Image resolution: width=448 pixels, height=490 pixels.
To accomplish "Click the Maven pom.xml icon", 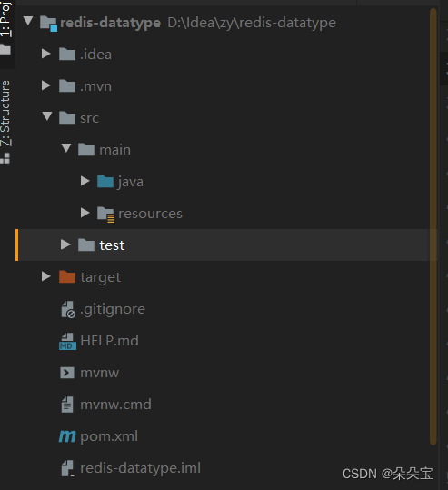I will pos(67,436).
